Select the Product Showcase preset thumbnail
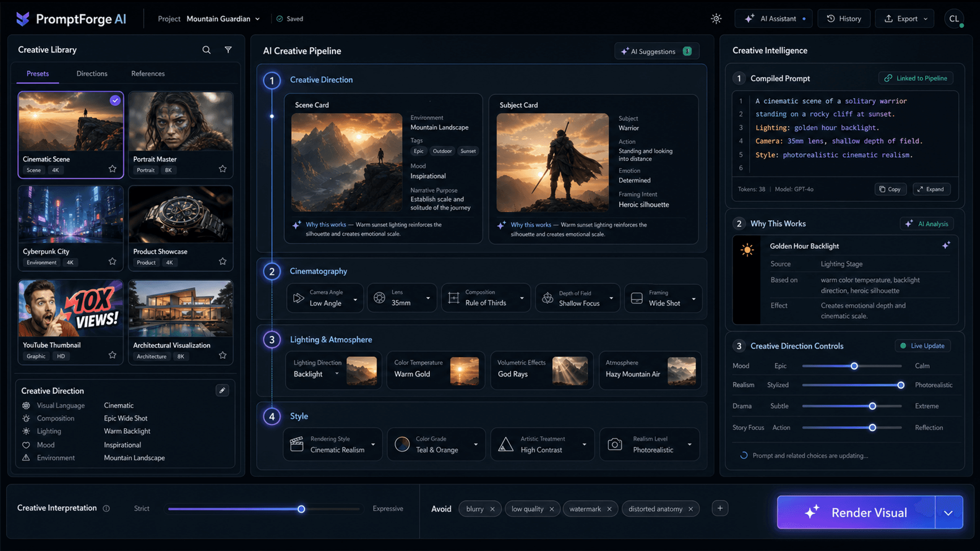Screen dimensions: 980x551 (x=181, y=215)
